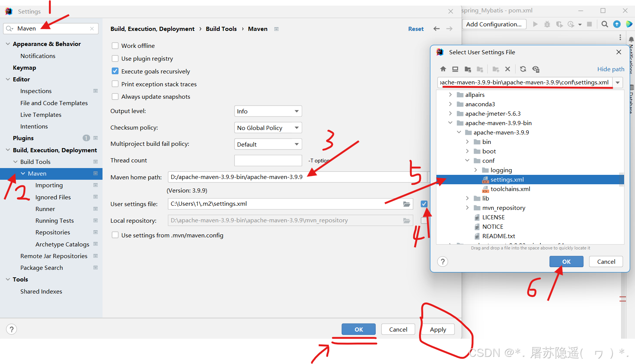Click the project-level icon beside Maven breadcrumb

pos(276,29)
